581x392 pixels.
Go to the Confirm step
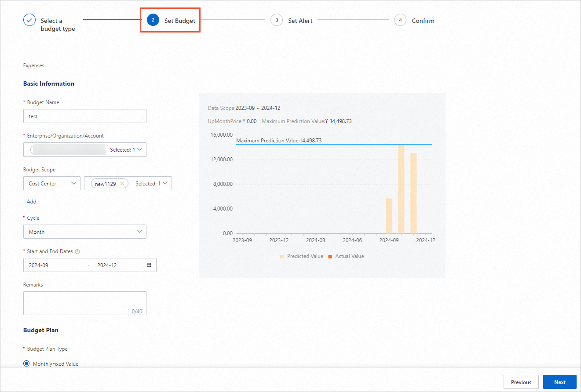point(423,21)
